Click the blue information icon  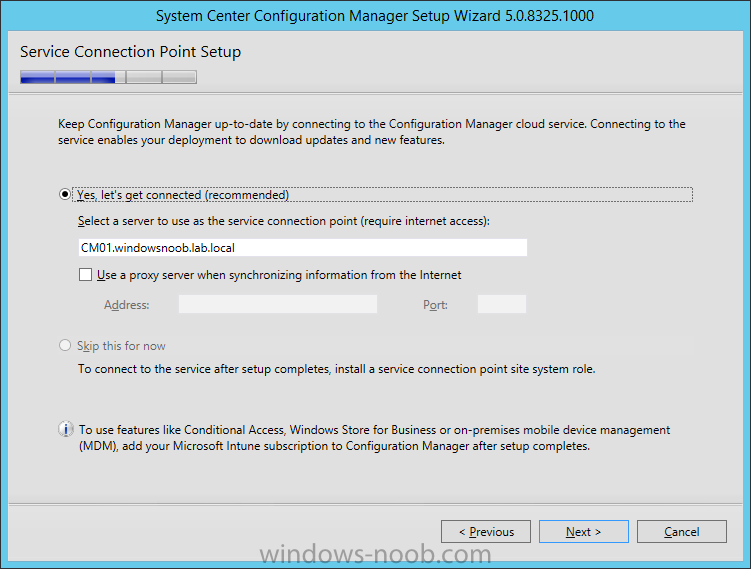pos(66,429)
